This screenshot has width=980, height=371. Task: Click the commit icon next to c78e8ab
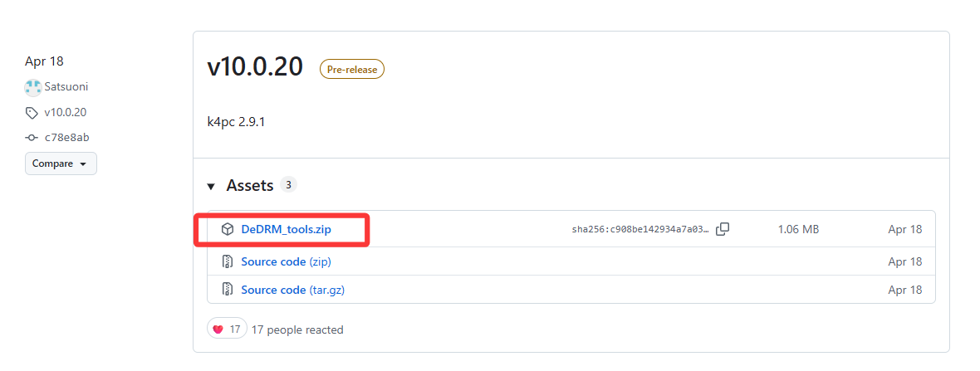(x=32, y=138)
